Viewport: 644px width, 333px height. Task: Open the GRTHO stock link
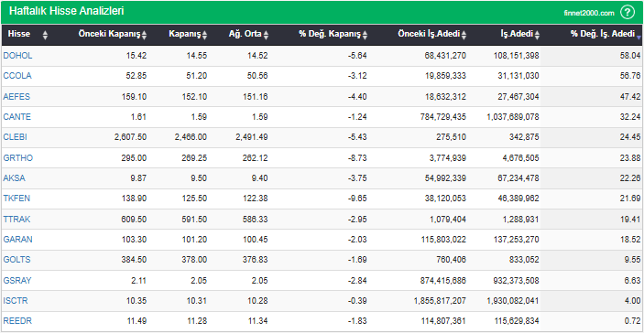coord(18,158)
